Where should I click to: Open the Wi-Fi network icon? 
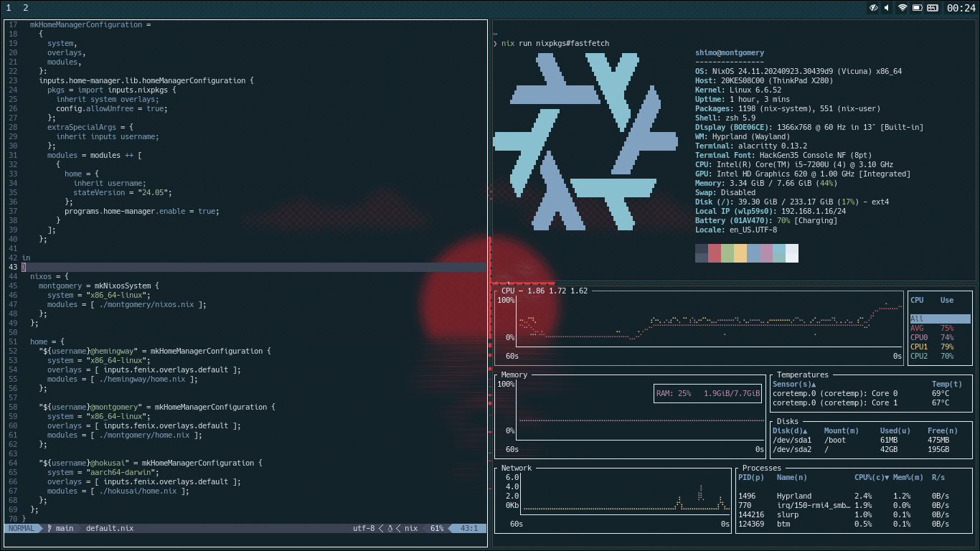(x=903, y=8)
